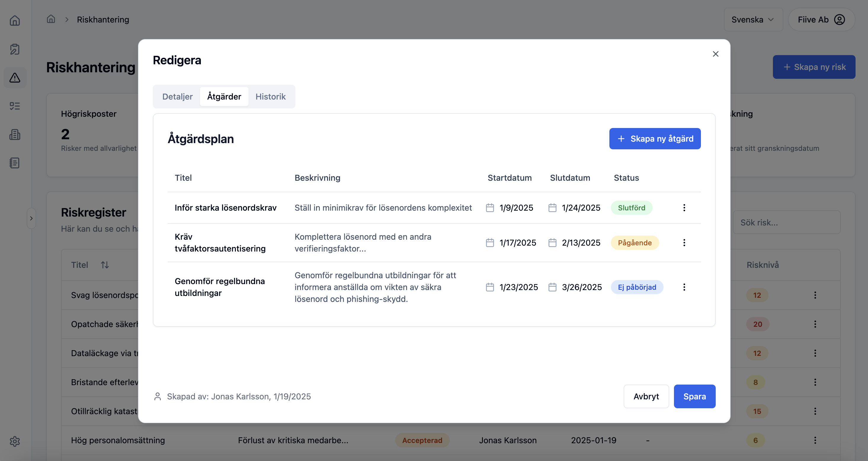Select the clipboard assessment icon in sidebar
The width and height of the screenshot is (868, 461).
[15, 49]
